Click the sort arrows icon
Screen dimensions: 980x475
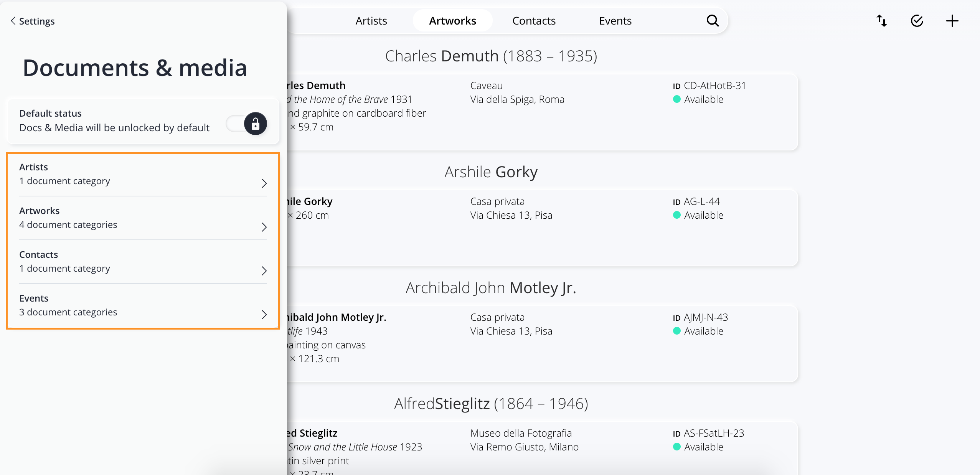pyautogui.click(x=882, y=21)
